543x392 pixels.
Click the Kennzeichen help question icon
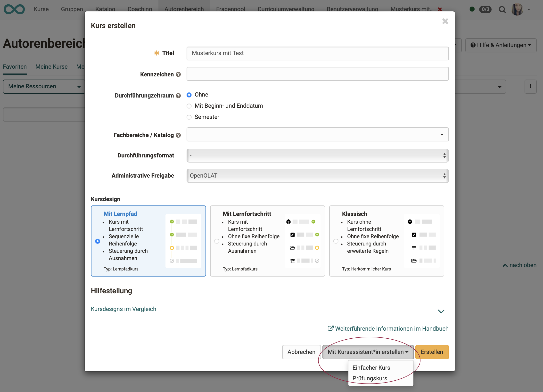coord(178,74)
